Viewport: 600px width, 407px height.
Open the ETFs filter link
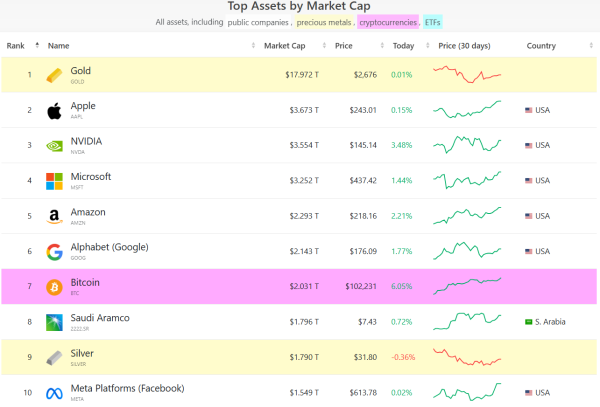pyautogui.click(x=433, y=23)
